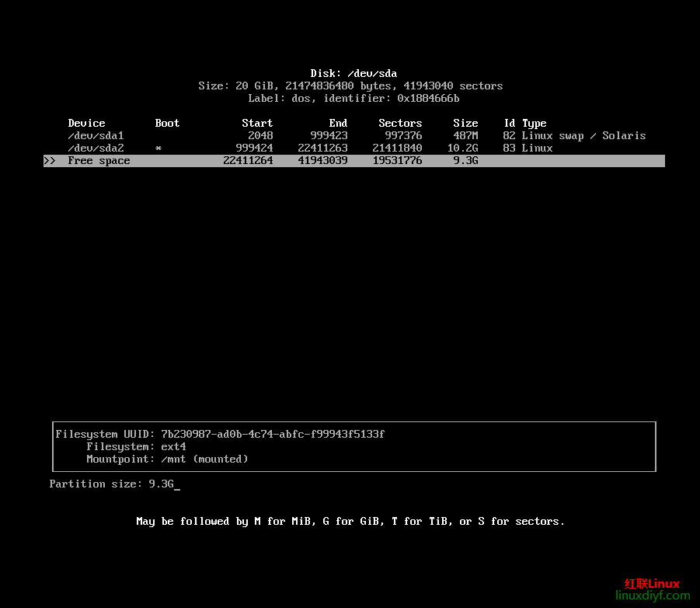Click the red 红联Linux logo

(652, 583)
